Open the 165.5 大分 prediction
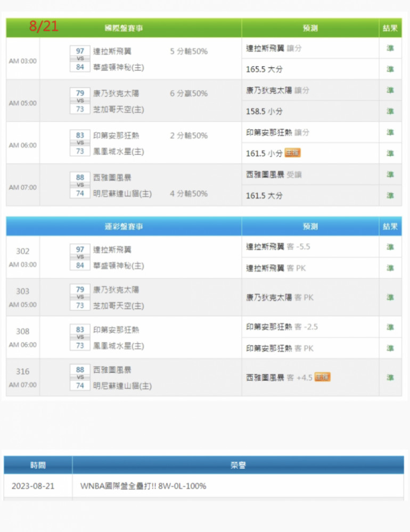410x532 pixels. click(x=264, y=69)
